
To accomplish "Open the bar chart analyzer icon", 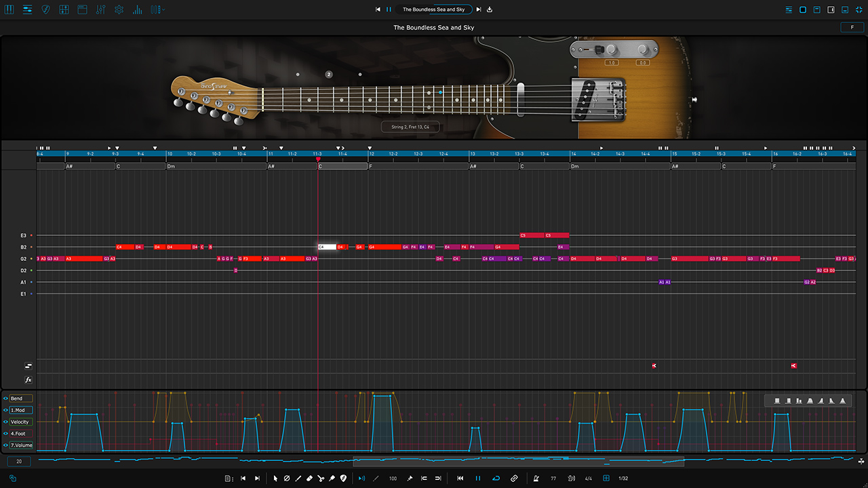I will click(x=138, y=9).
